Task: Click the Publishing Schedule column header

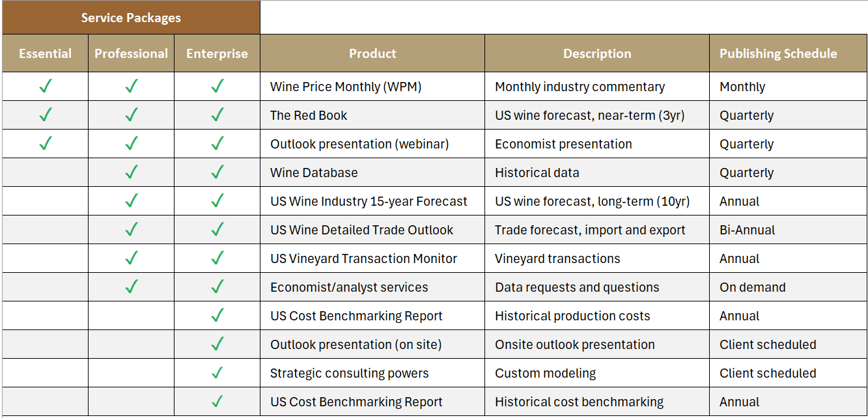Action: point(778,53)
